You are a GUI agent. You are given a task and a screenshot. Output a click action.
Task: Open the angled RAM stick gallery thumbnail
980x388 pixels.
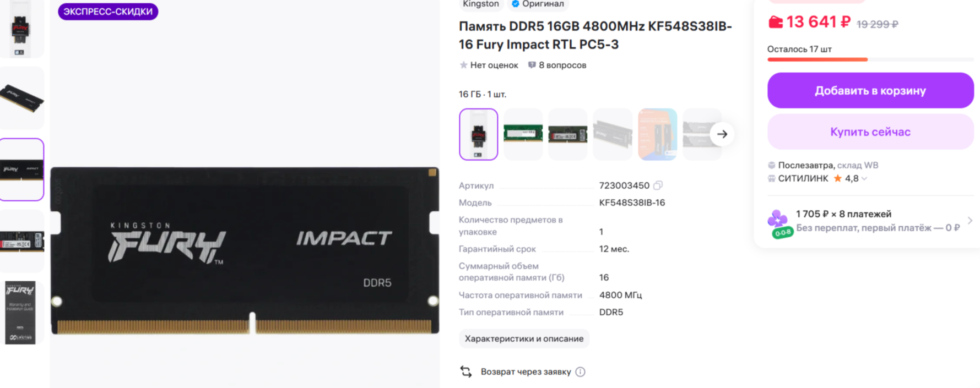[x=21, y=99]
